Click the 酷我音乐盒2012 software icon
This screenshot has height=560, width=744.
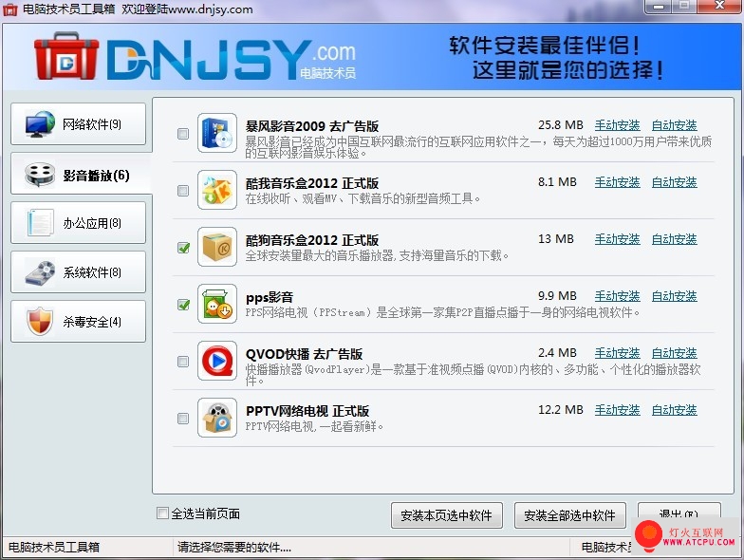tap(217, 190)
